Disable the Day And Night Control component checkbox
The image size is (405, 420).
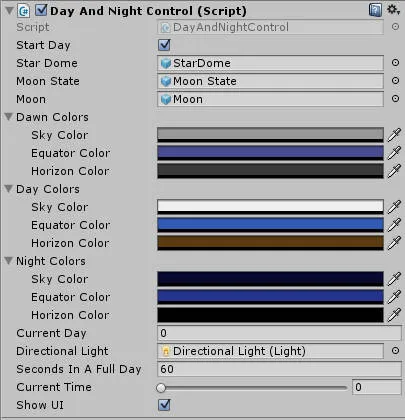[x=41, y=10]
